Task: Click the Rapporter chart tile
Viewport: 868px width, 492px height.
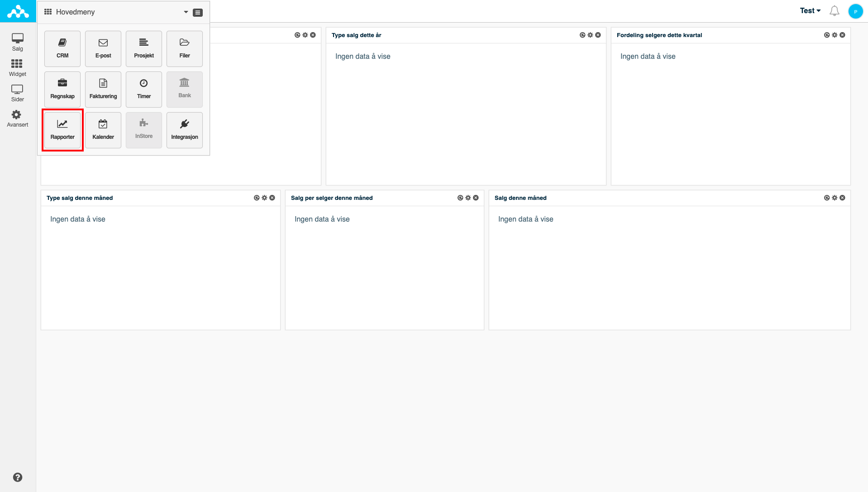Action: (x=62, y=130)
